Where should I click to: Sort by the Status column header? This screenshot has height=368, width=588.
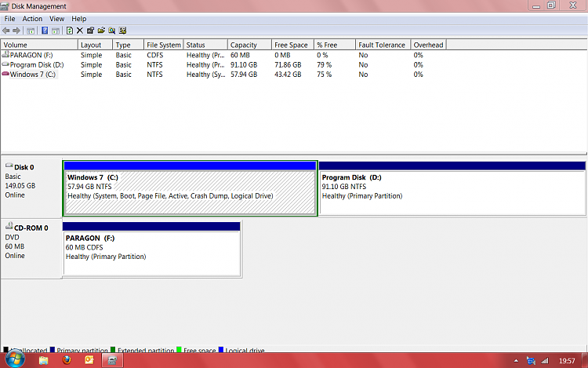(205, 45)
